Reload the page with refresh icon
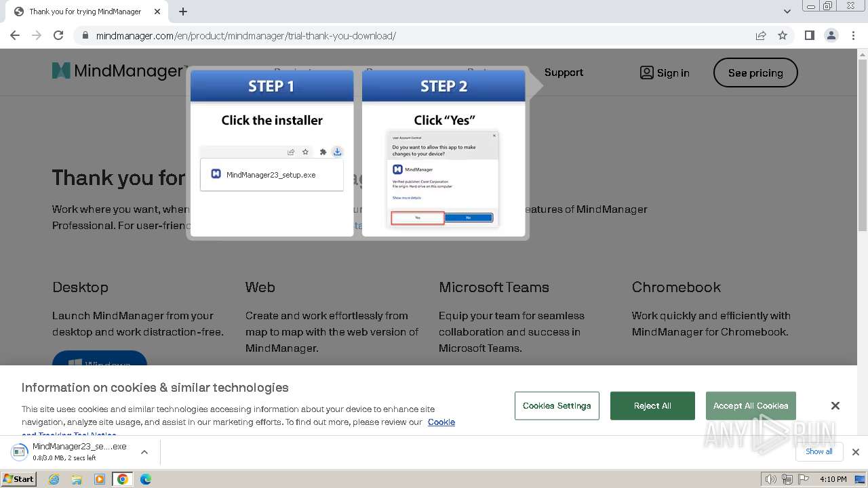Image resolution: width=868 pixels, height=488 pixels. pyautogui.click(x=58, y=35)
